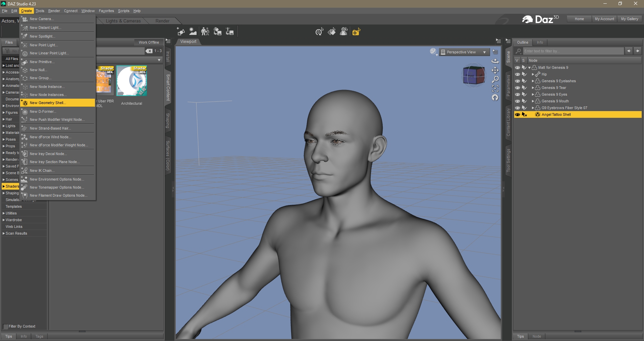Expand the Genesis 9 Mouth node
Viewport: 644px width, 341px height.
[x=533, y=101]
